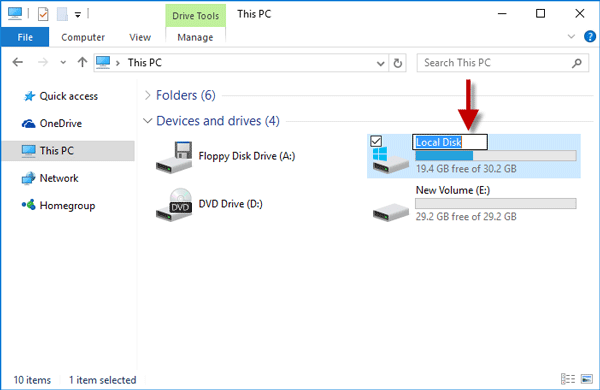Select This PC in navigation pane
This screenshot has height=390, width=600.
68,151
